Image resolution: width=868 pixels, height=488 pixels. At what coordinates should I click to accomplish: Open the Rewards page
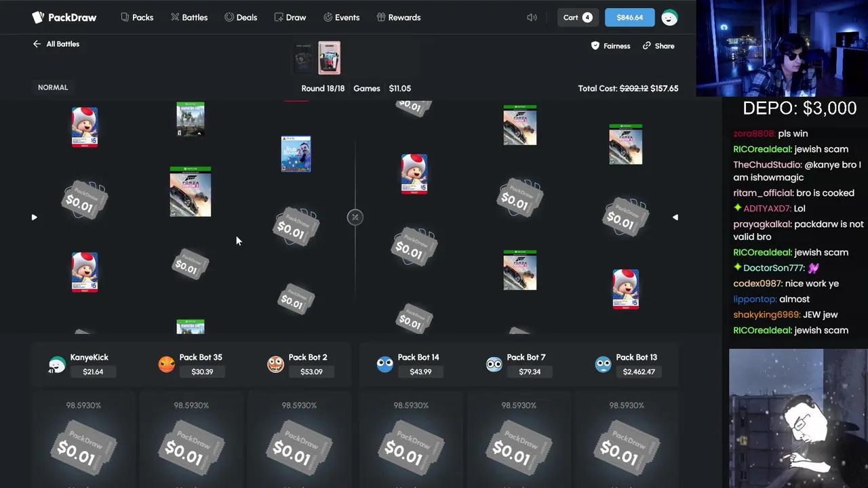[x=398, y=18]
